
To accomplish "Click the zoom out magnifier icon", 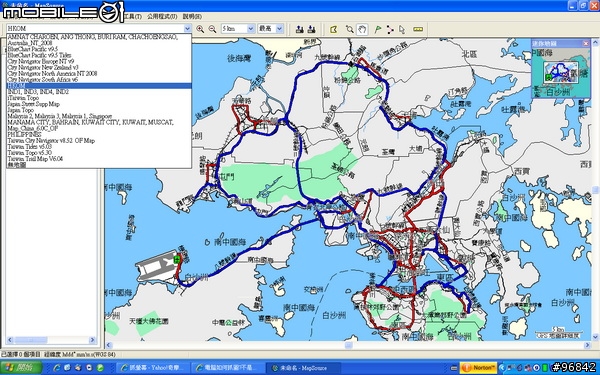I will click(x=212, y=29).
